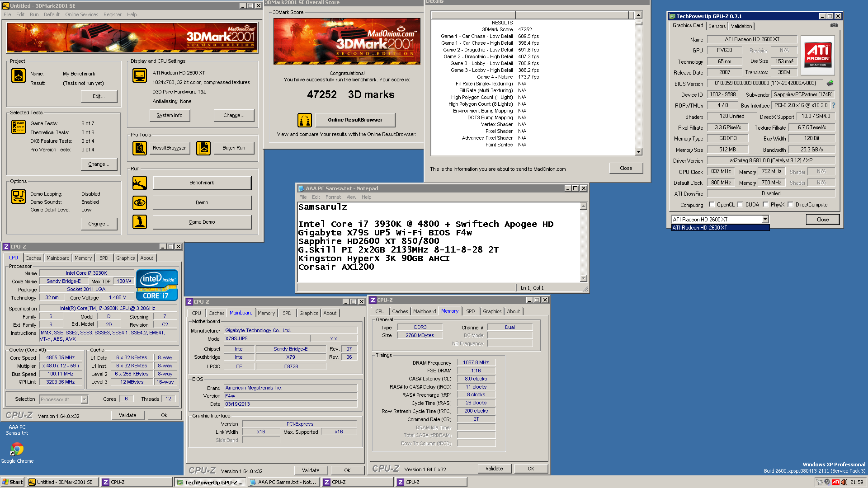This screenshot has height=488, width=868.
Task: Click the ATI icon in the system tray
Action: pos(836,482)
